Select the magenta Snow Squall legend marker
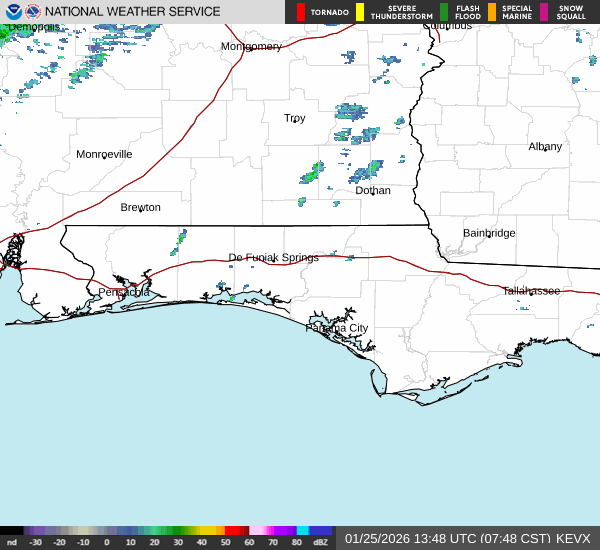This screenshot has width=600, height=550. click(545, 12)
